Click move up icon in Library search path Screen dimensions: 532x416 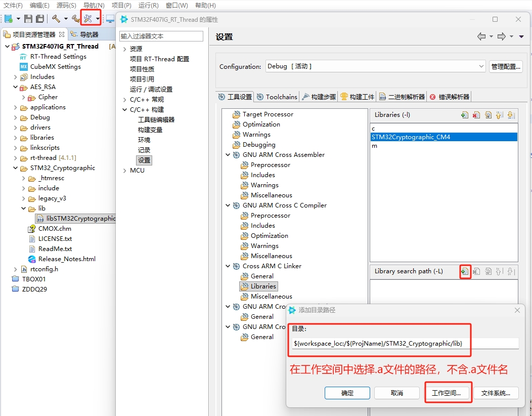(x=500, y=271)
